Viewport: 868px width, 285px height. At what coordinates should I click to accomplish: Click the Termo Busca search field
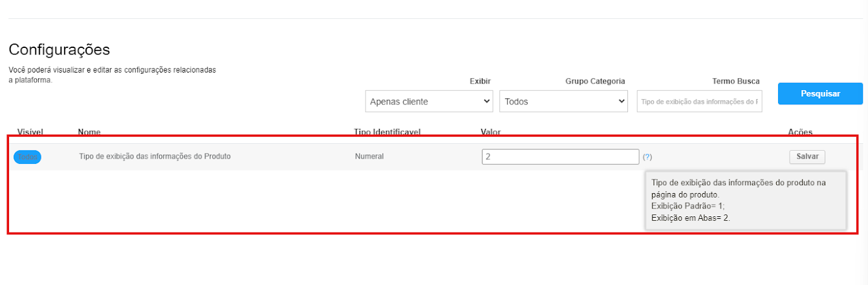[x=699, y=101]
